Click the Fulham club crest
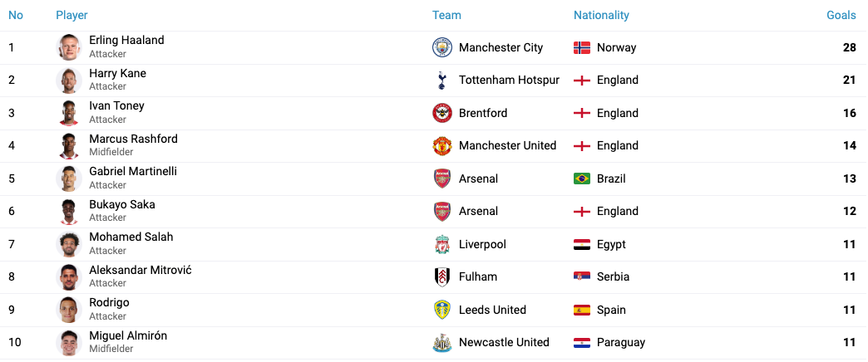 pos(441,276)
